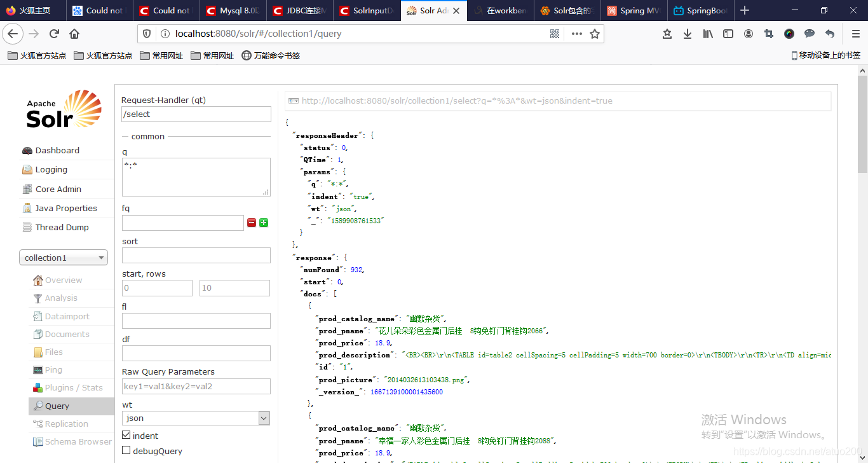Bookmark this page with the star
The width and height of the screenshot is (868, 463).
[595, 34]
